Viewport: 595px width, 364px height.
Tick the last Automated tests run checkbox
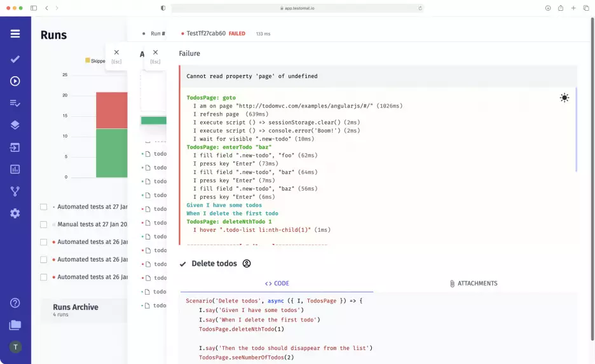coord(44,277)
